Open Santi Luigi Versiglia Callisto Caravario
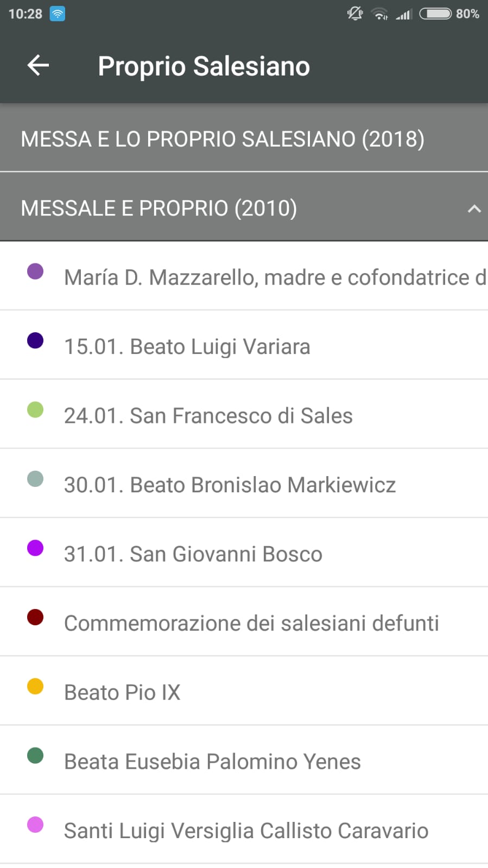 pos(246,831)
